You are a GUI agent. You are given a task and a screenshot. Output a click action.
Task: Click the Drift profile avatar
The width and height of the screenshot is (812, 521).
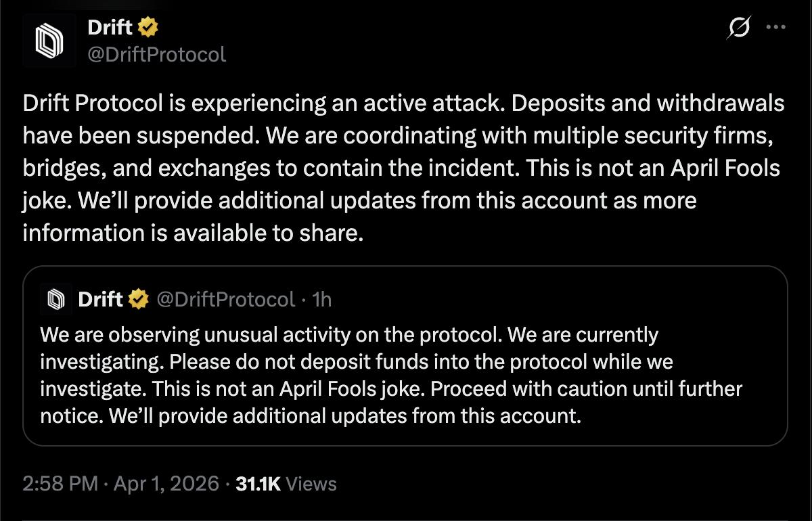51,39
